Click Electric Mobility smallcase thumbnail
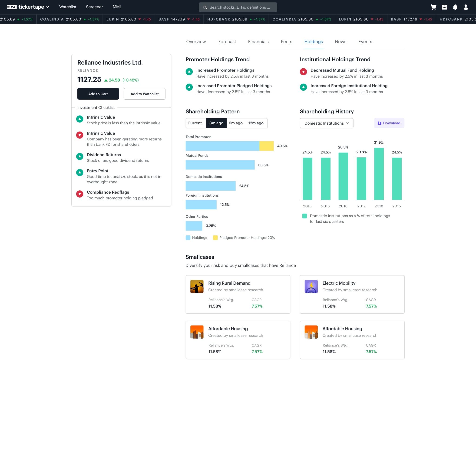 (311, 286)
